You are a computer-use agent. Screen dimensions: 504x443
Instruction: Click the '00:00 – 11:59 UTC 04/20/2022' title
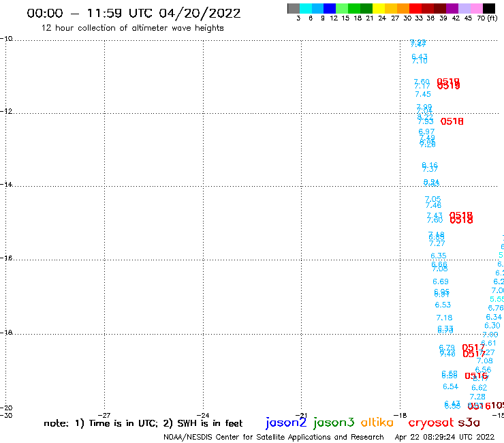pos(133,13)
